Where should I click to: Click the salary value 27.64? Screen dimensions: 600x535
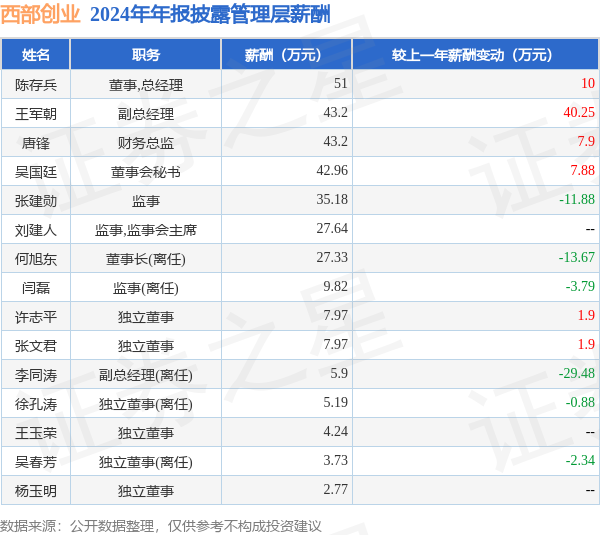tap(332, 228)
